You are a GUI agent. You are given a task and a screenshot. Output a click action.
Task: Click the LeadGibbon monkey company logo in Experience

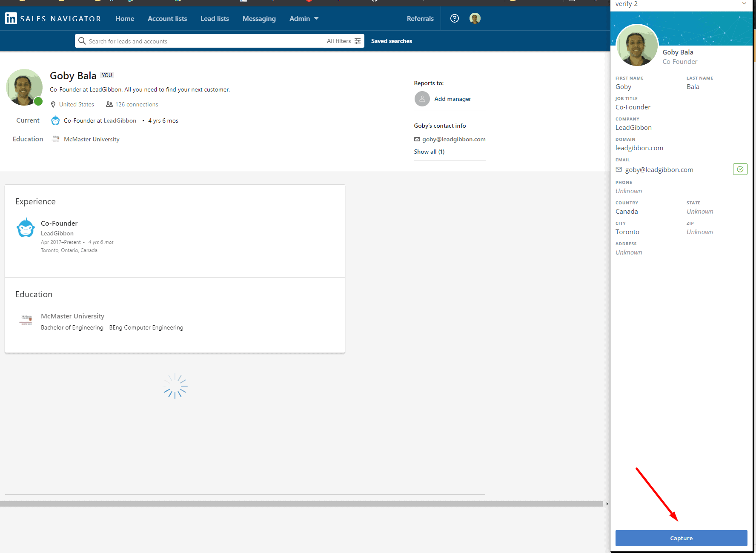pos(26,227)
